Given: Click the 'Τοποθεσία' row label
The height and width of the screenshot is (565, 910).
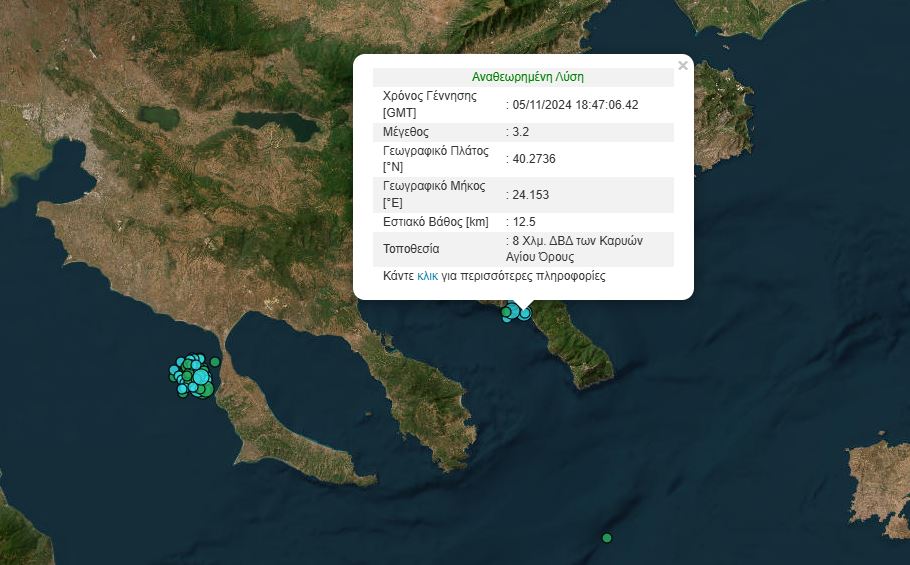Looking at the screenshot, I should 411,248.
